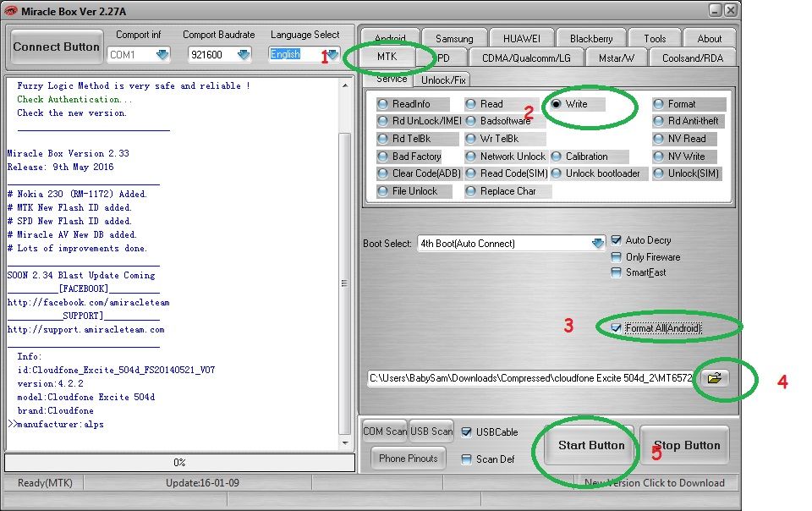Open the About tab
Image resolution: width=812 pixels, height=511 pixels.
pos(709,39)
